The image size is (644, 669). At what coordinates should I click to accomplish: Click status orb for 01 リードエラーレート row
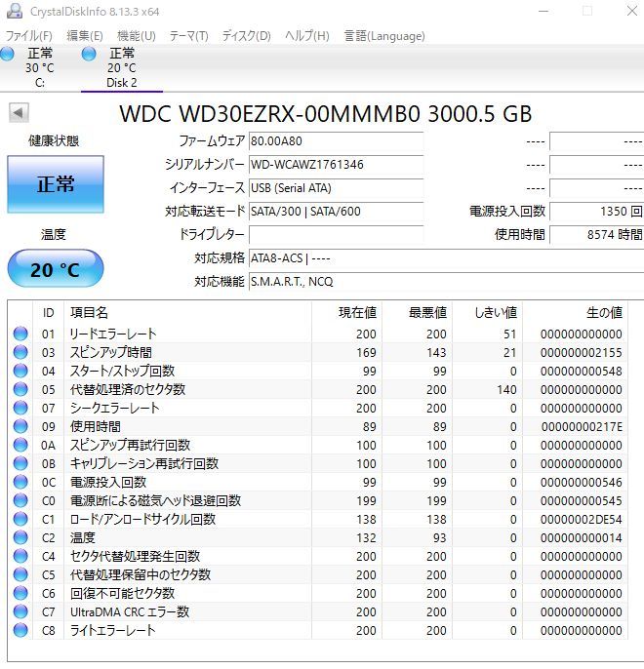coord(20,334)
